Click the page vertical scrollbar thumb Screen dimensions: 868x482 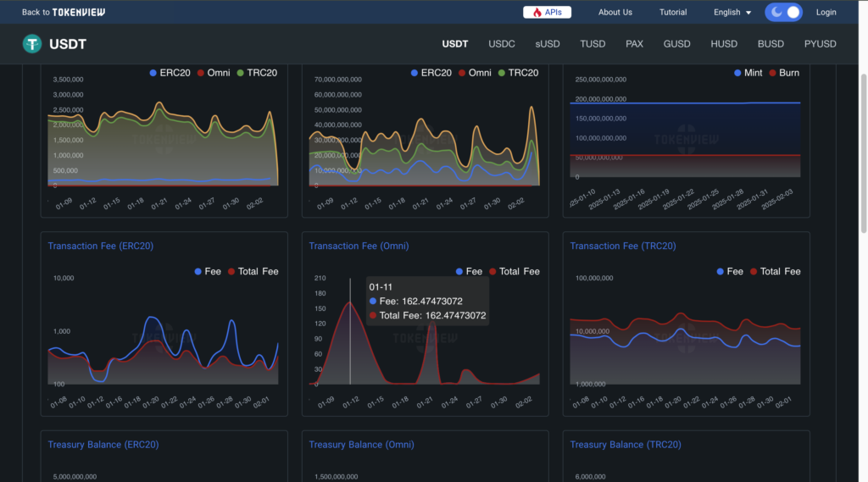pos(863,153)
